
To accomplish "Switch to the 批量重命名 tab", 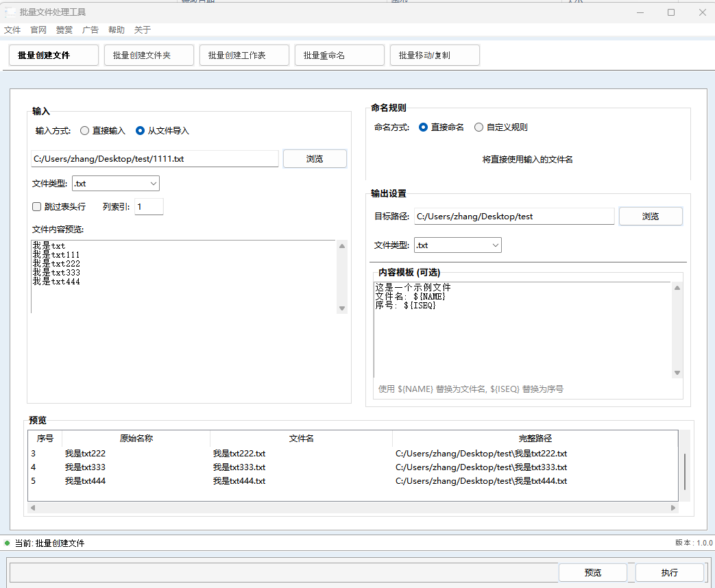I will [x=339, y=56].
